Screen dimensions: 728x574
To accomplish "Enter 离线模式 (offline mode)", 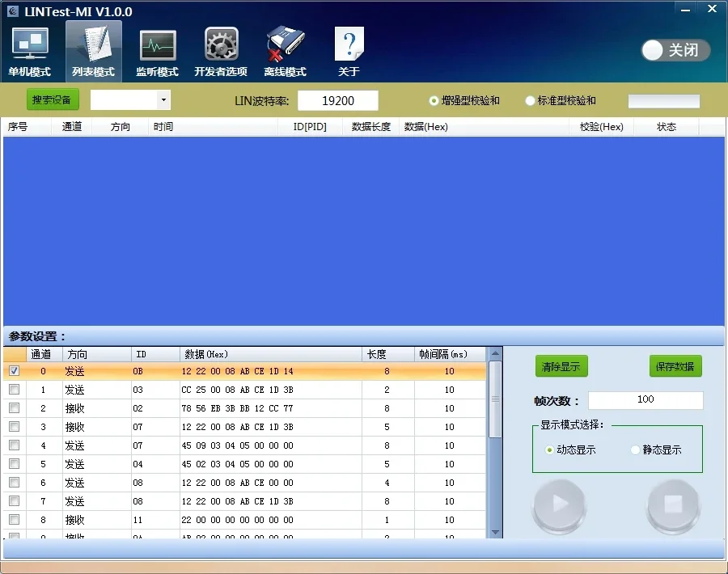I will pos(285,50).
